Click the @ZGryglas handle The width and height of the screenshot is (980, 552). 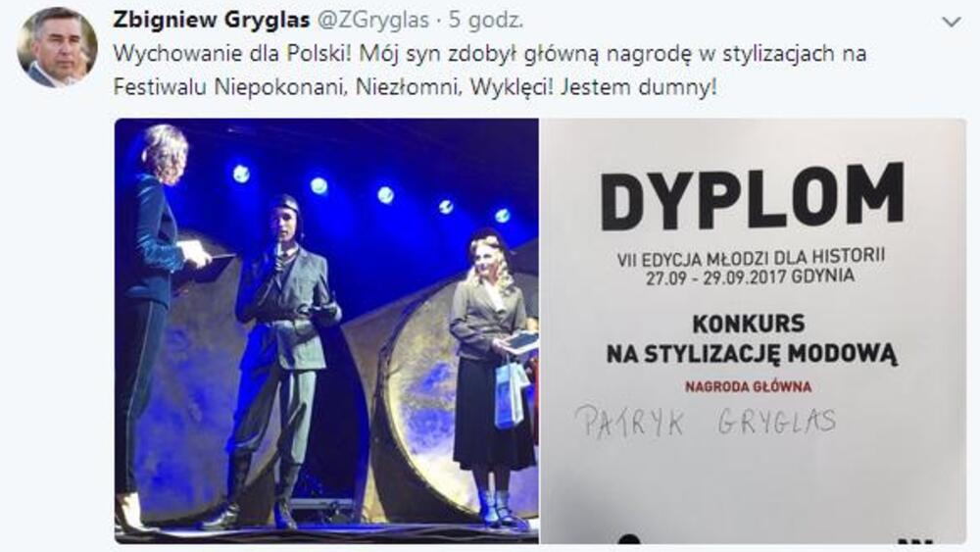373,21
